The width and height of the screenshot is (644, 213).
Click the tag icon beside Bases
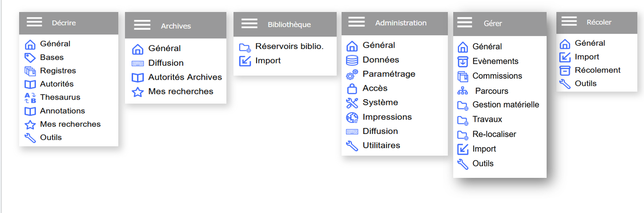click(30, 57)
